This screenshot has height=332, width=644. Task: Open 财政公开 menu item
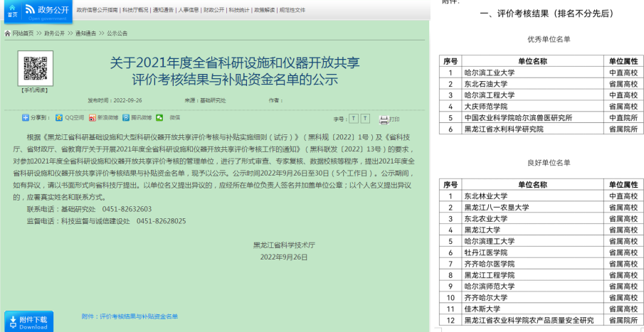213,11
